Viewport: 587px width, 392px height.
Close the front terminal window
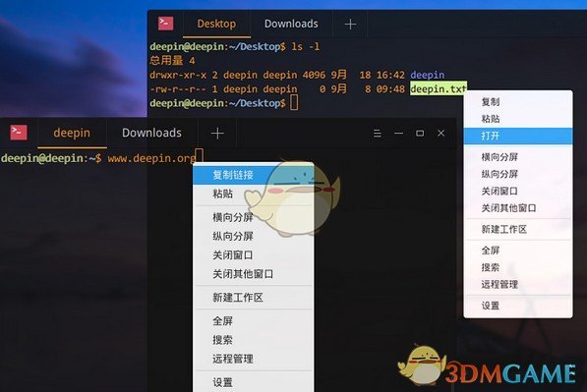click(x=441, y=134)
